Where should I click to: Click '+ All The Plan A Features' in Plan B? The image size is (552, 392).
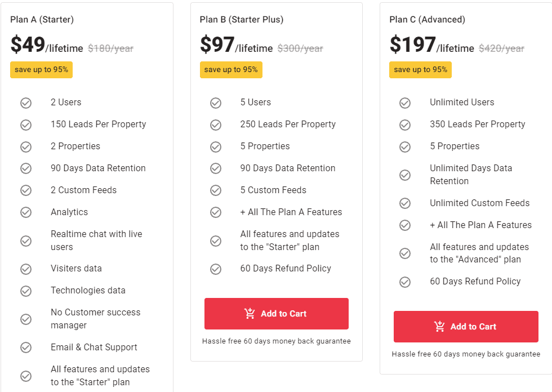291,212
